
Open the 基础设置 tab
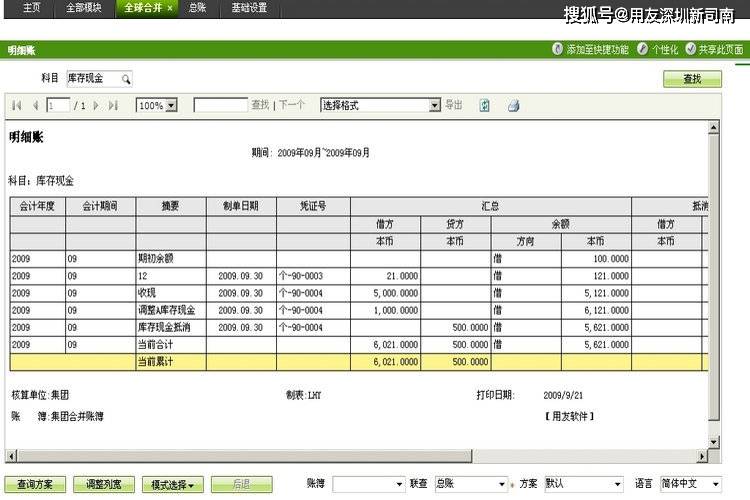coord(249,7)
